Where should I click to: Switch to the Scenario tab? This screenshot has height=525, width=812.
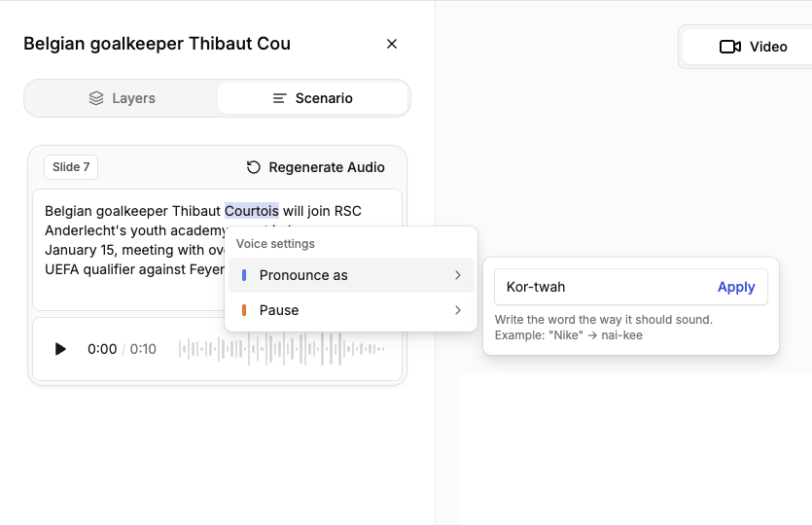[x=313, y=98]
